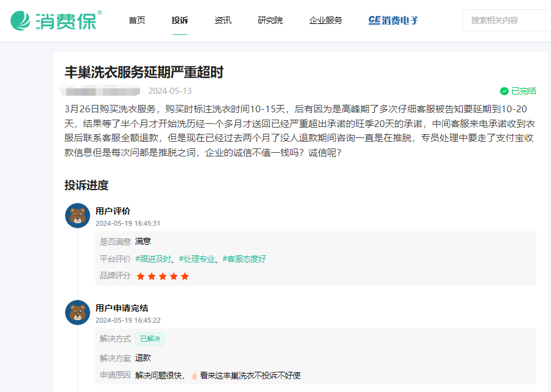Click the thumbs-up emoji in 申请原因
This screenshot has width=551, height=392.
coord(195,376)
